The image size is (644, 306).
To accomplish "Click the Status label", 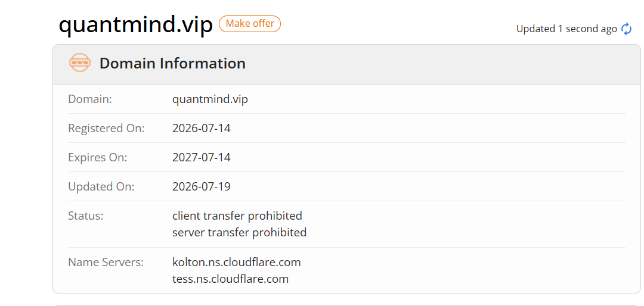I will (85, 216).
